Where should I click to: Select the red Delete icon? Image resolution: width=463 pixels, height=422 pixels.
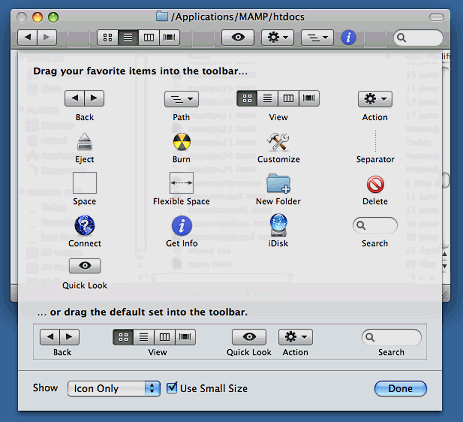click(375, 184)
